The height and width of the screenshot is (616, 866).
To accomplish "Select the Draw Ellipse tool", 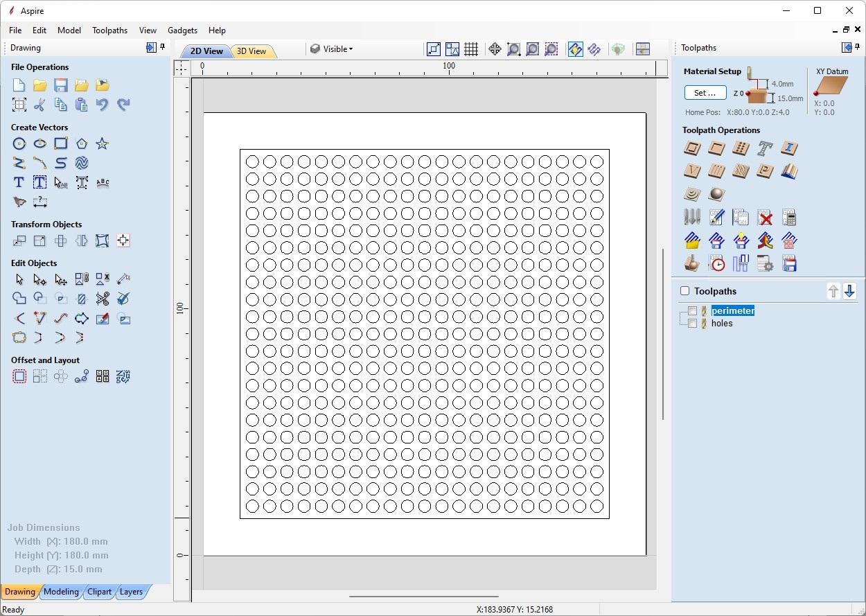I will click(x=39, y=143).
